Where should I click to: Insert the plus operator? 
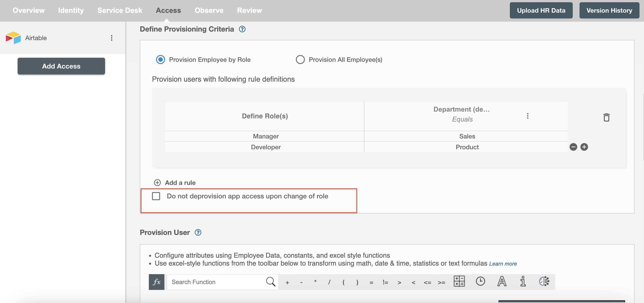tap(287, 282)
